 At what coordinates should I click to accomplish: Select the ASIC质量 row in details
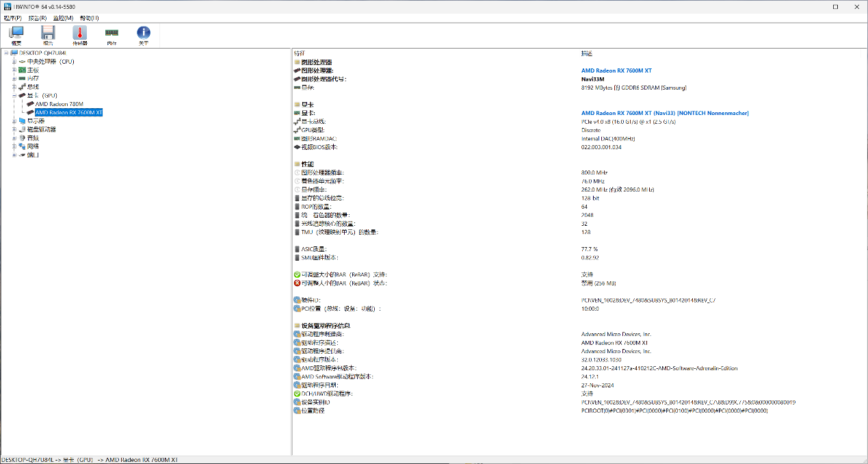click(x=314, y=249)
